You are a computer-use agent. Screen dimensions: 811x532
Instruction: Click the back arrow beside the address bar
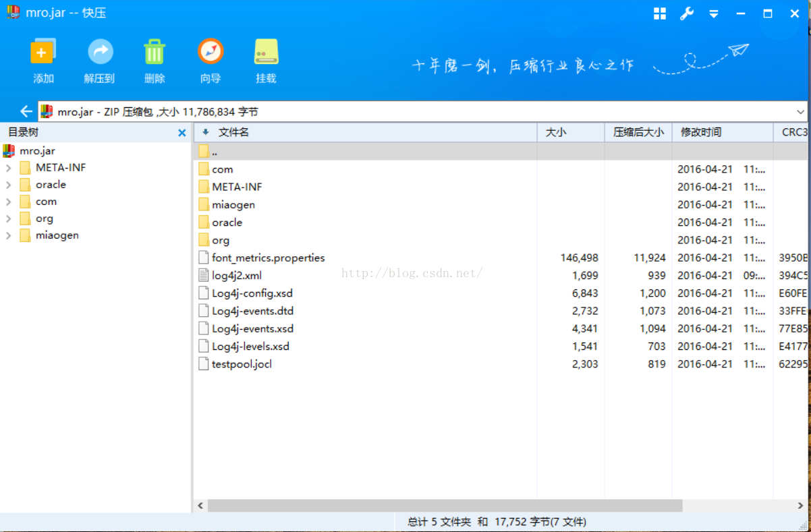(x=26, y=111)
